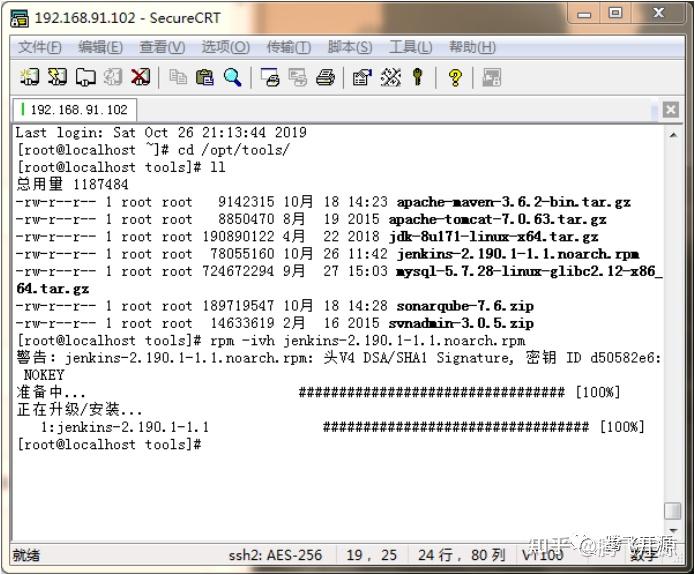Click the terminal scrollbar down arrow
The image size is (695, 575).
pyautogui.click(x=673, y=530)
